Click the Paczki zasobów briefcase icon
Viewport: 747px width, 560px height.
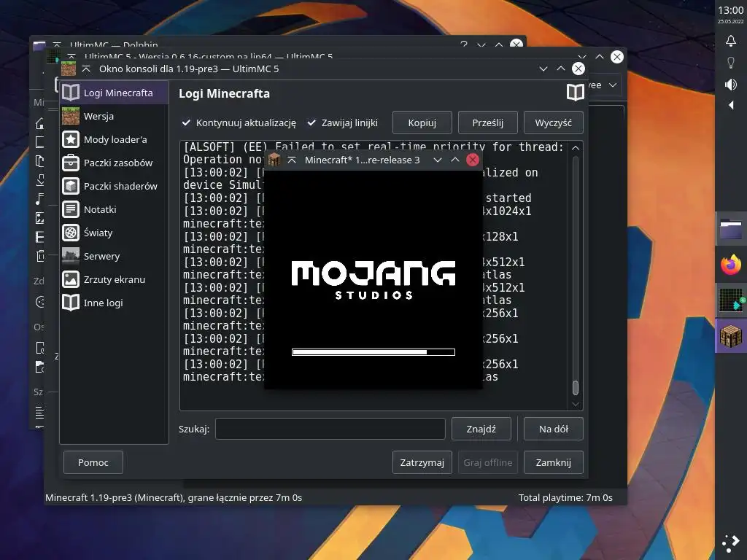coord(71,163)
